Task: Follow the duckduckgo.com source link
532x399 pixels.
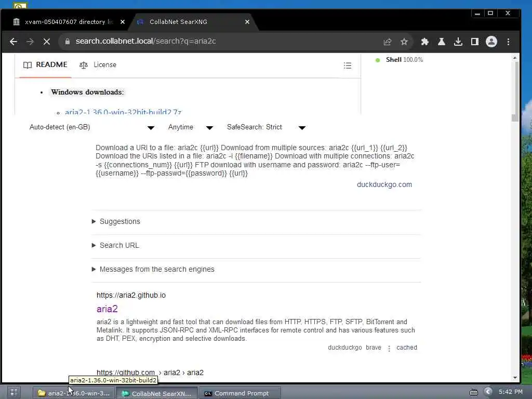Action: pyautogui.click(x=384, y=184)
